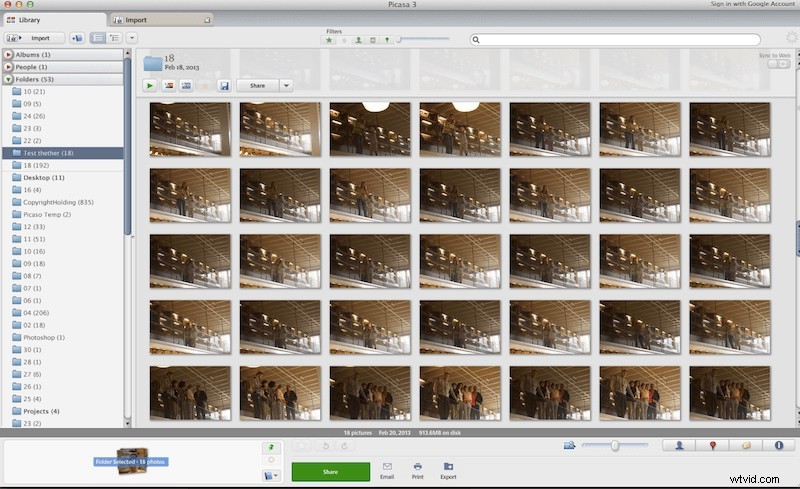Click folder icon of Test thether row
800x489 pixels.
(x=16, y=153)
